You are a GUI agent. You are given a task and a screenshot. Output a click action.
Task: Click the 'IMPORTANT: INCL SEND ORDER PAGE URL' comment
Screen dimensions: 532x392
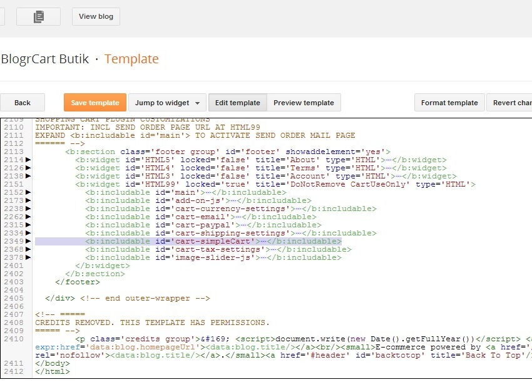(148, 127)
